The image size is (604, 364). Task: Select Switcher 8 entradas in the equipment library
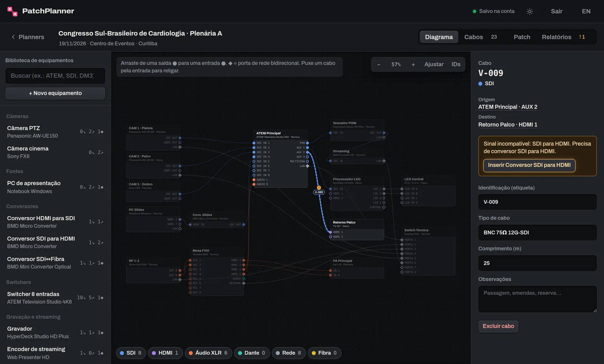point(55,298)
